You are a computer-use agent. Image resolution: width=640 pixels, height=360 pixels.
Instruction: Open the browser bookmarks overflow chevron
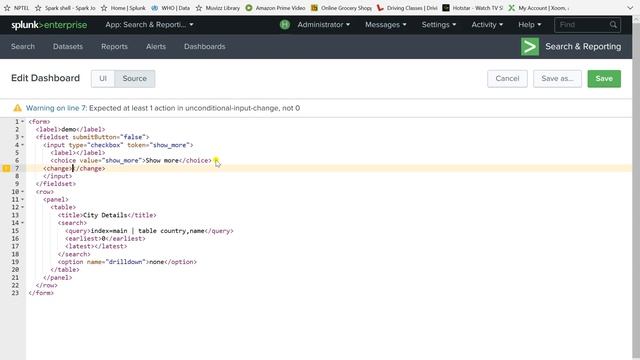pyautogui.click(x=630, y=8)
